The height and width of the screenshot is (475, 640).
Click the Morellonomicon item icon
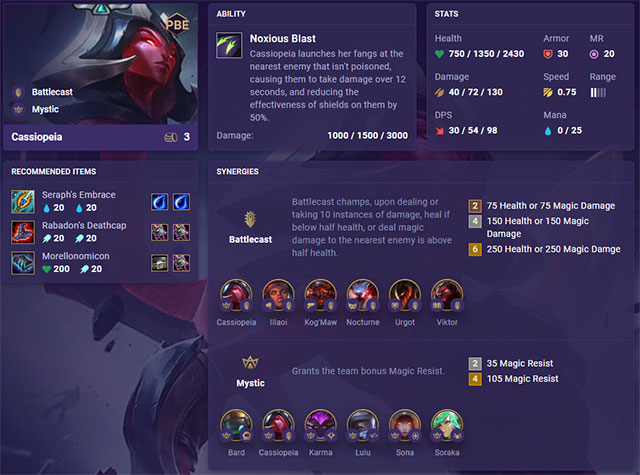pos(23,263)
